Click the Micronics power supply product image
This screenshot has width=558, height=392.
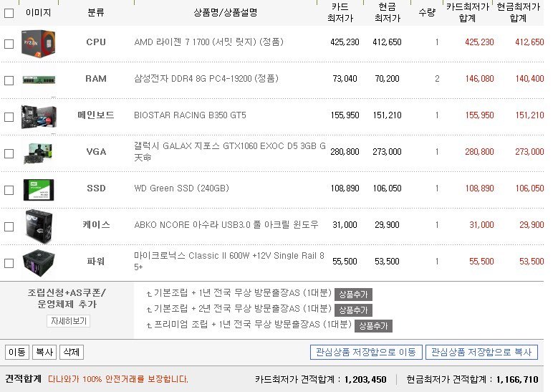(38, 262)
